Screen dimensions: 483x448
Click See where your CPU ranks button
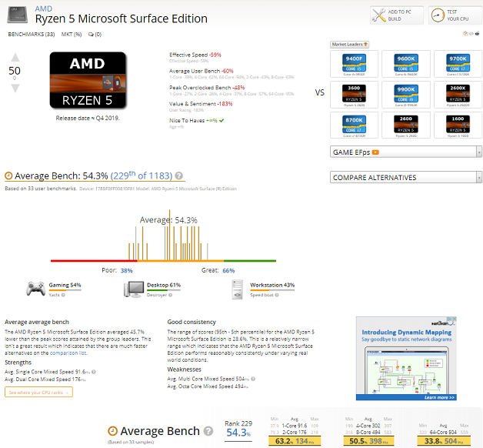[38, 393]
